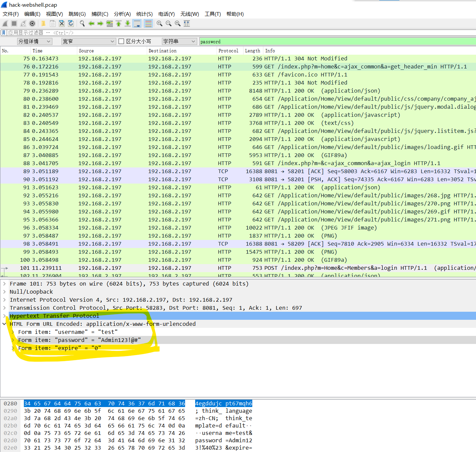Select the stop capture icon
The width and height of the screenshot is (476, 452).
(x=14, y=23)
